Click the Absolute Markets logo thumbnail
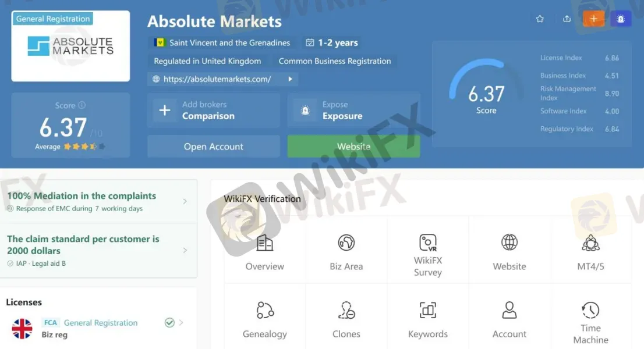The width and height of the screenshot is (644, 349). click(70, 46)
